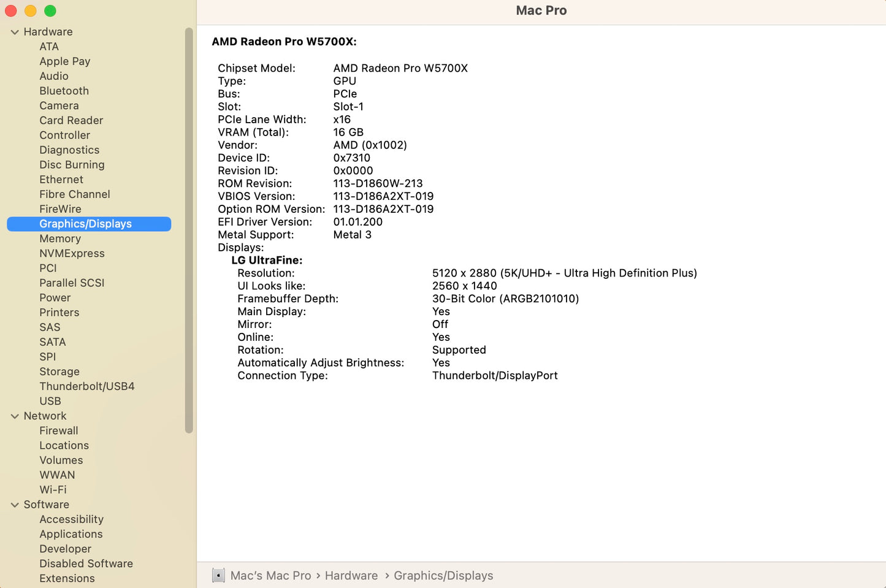Select Audio under Hardware
This screenshot has width=886, height=588.
point(54,76)
